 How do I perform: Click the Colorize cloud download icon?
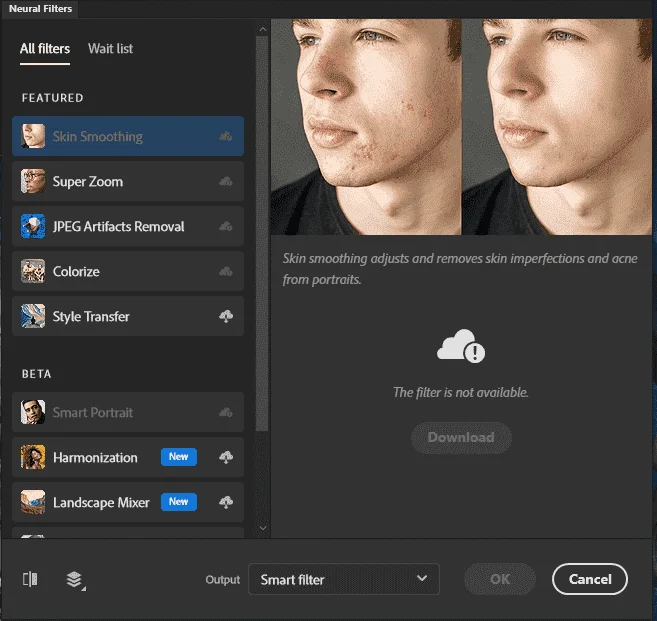[226, 271]
